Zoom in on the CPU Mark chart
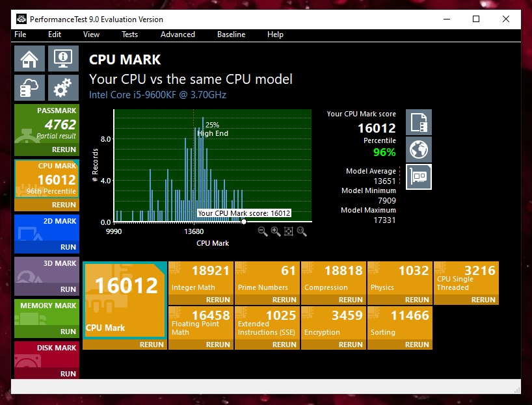This screenshot has width=532, height=405. click(276, 231)
